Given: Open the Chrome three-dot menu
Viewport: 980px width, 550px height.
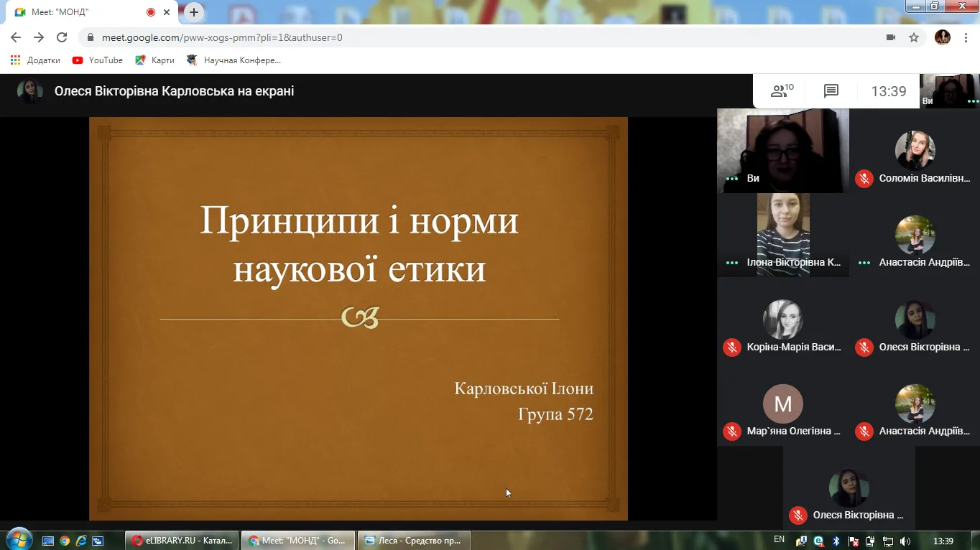Looking at the screenshot, I should pyautogui.click(x=966, y=37).
